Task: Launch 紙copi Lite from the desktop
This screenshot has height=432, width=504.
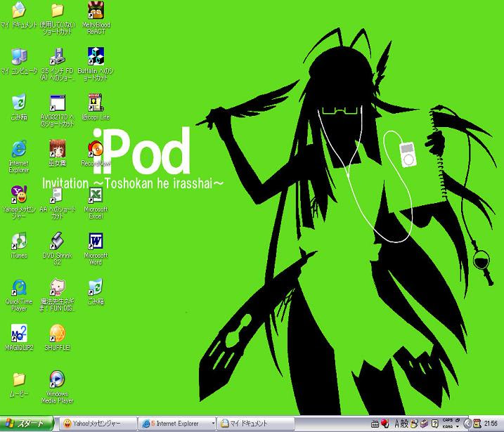Action: click(96, 103)
